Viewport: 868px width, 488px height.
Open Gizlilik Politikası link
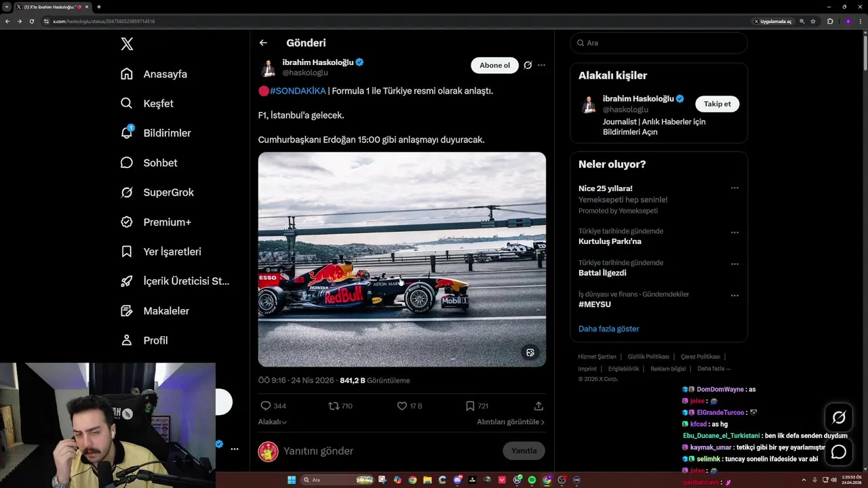pos(648,357)
